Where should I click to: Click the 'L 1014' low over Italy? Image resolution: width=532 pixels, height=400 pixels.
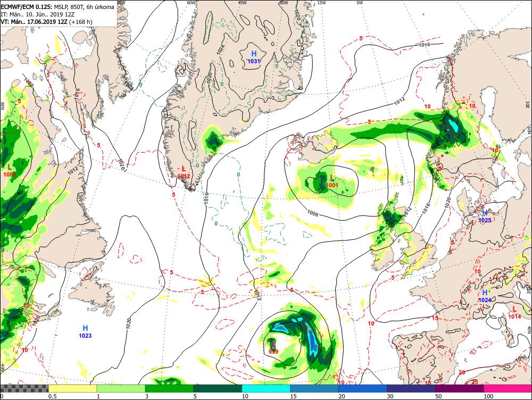click(514, 312)
